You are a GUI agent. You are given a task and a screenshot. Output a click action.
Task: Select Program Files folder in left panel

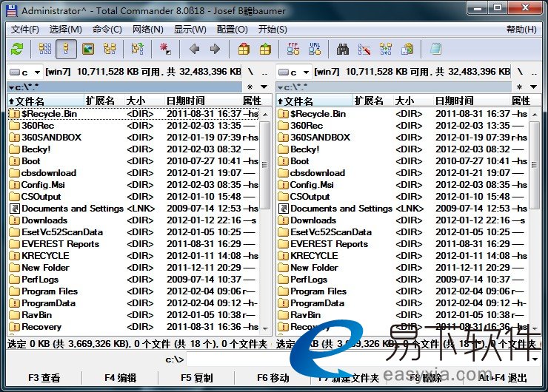pyautogui.click(x=133, y=291)
